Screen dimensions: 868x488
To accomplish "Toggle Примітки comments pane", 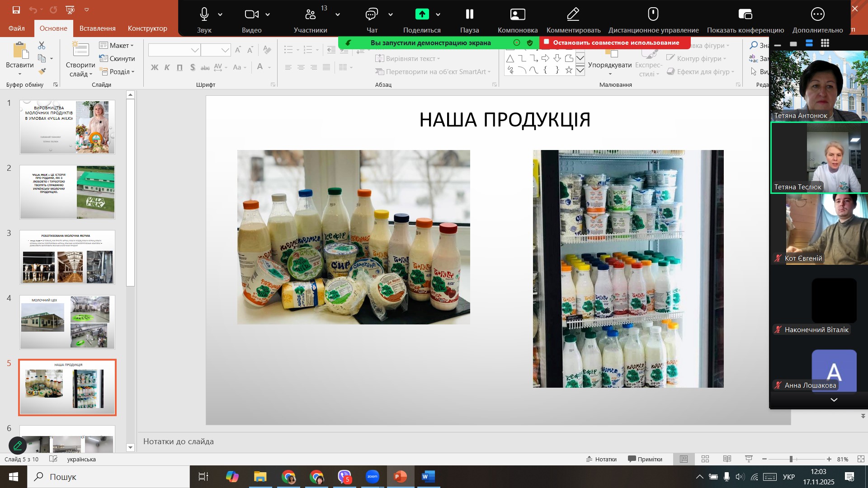I will tap(645, 459).
